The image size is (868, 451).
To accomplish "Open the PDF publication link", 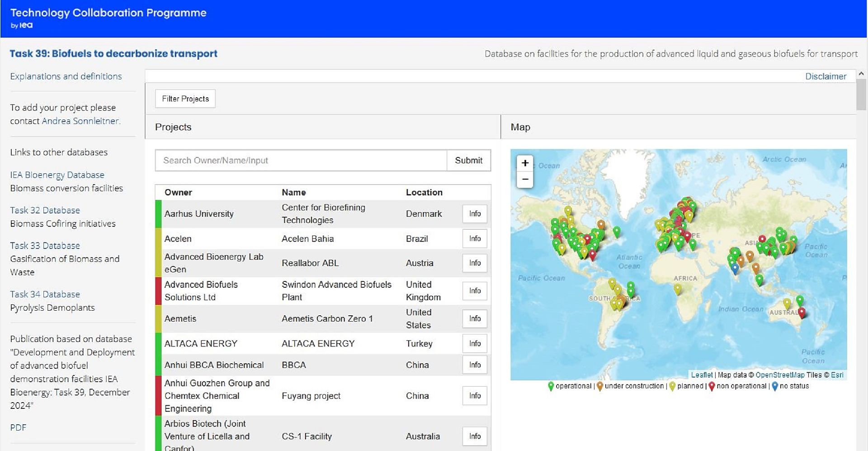I will [18, 427].
